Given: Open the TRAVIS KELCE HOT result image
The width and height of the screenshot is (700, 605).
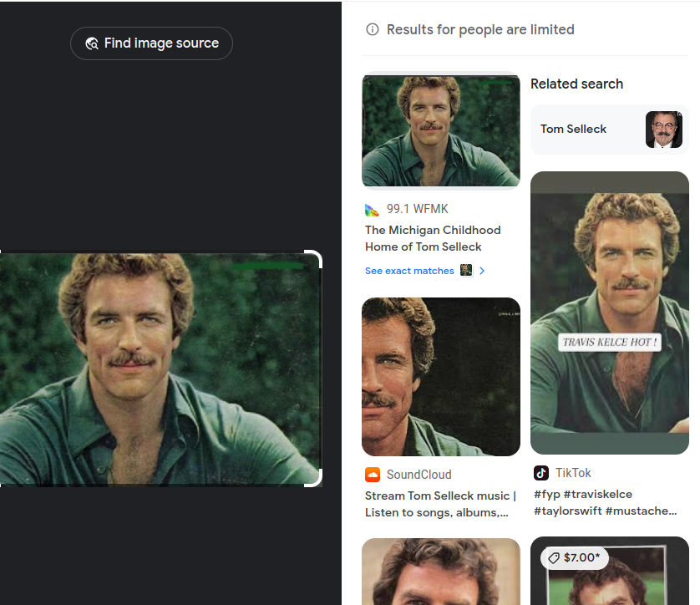Looking at the screenshot, I should (x=610, y=313).
